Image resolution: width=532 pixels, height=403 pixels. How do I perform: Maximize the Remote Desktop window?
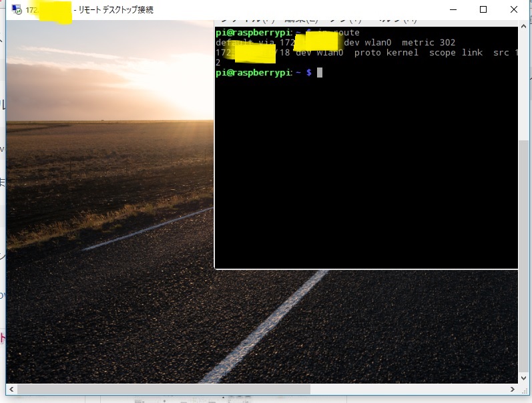point(483,9)
